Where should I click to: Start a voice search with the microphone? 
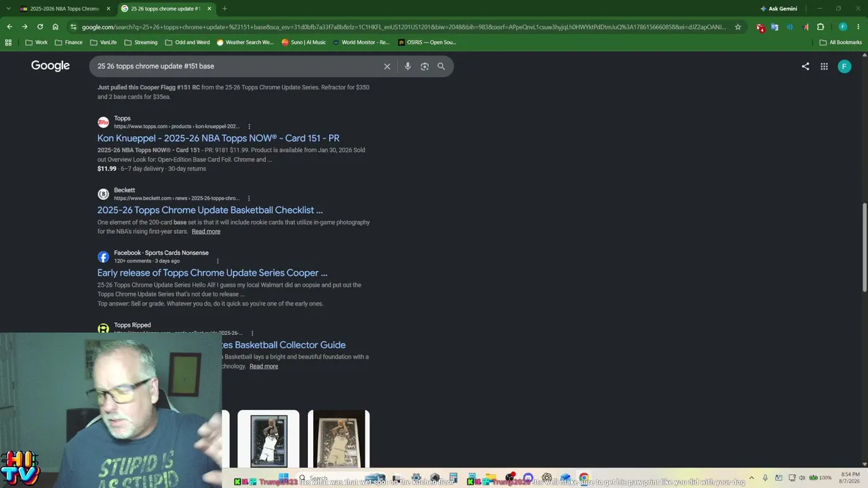408,66
